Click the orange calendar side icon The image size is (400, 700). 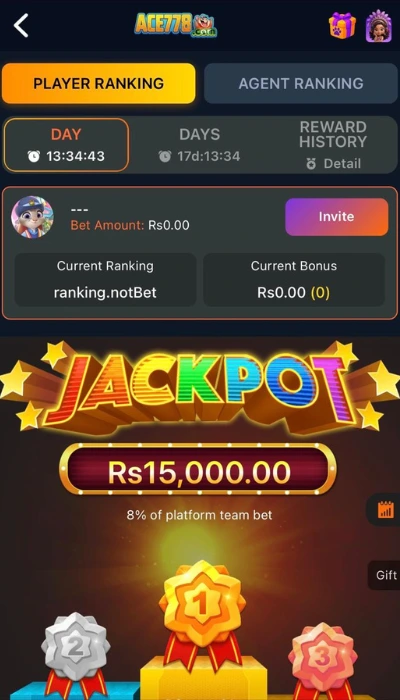[385, 509]
